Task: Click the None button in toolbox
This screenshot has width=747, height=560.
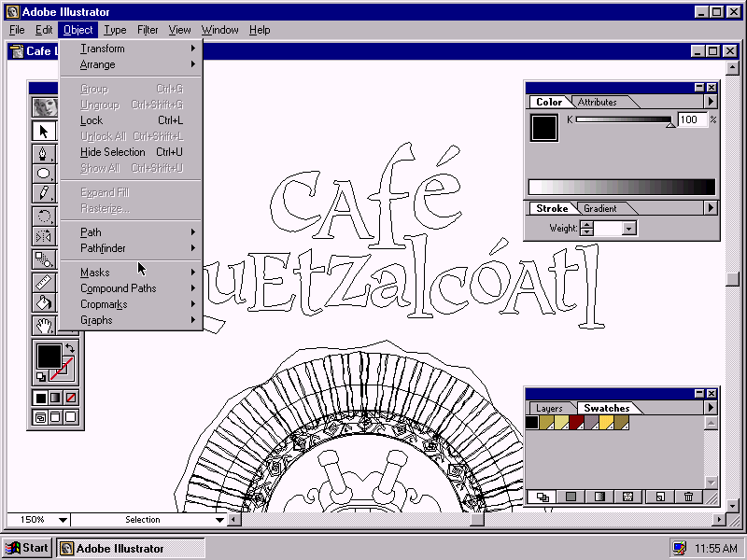Action: [x=71, y=398]
